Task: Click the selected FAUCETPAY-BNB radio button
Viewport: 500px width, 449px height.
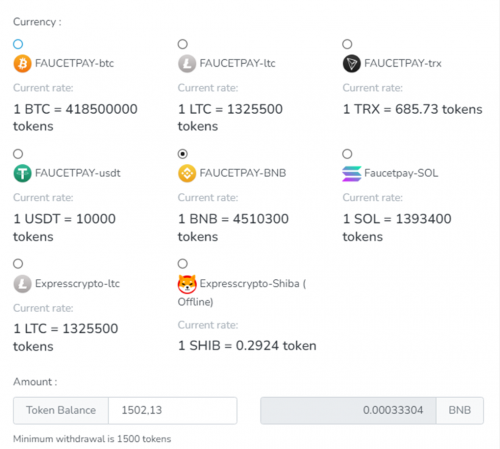Action: click(x=183, y=154)
